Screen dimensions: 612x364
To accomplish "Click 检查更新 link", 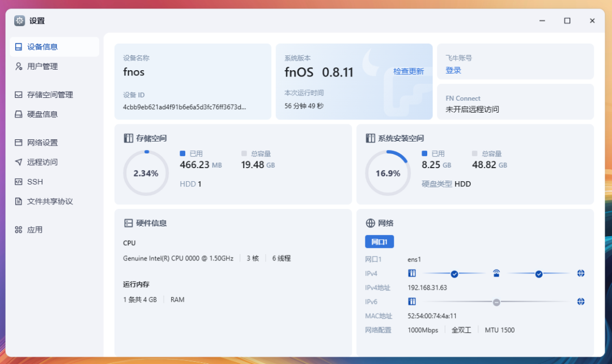I will [x=408, y=71].
